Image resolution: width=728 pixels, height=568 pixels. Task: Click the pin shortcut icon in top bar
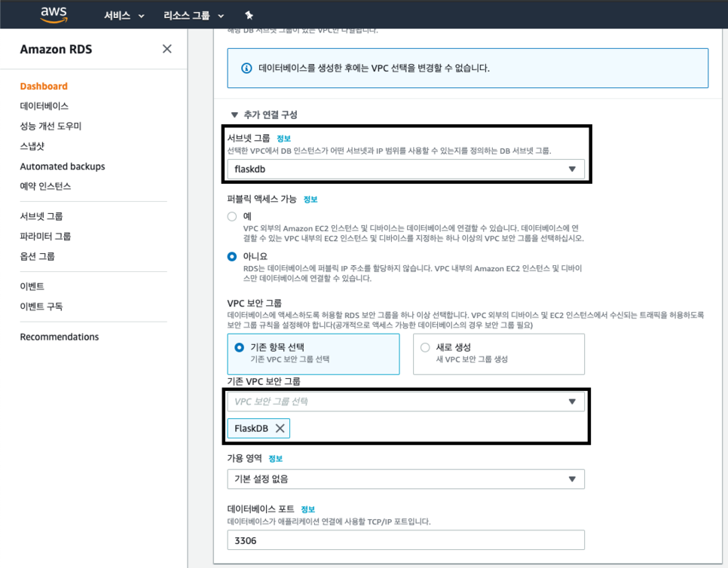249,15
